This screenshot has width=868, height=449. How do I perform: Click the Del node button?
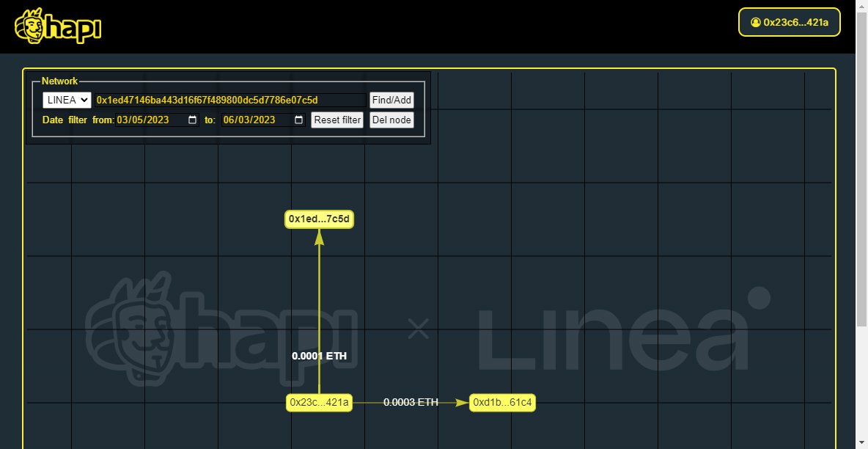pyautogui.click(x=392, y=120)
